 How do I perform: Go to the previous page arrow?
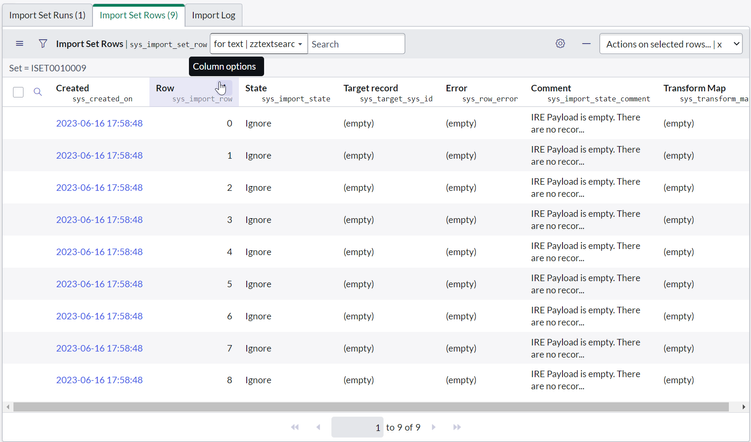click(x=319, y=427)
